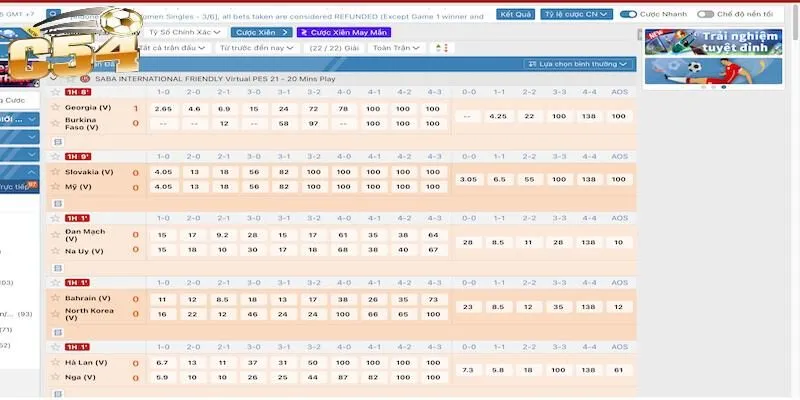Add Hà Lan (V) to favorites
Viewport: 800px width, 400px height.
(56, 362)
